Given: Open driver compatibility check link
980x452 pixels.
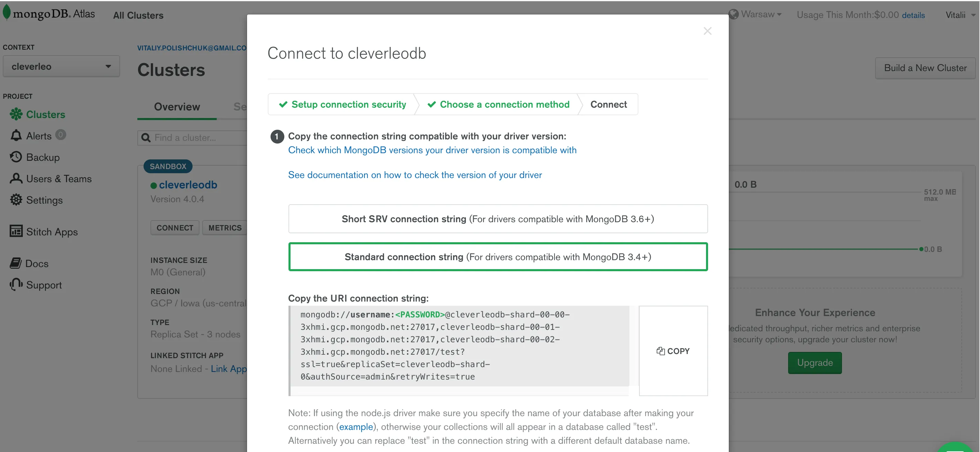Looking at the screenshot, I should tap(432, 150).
